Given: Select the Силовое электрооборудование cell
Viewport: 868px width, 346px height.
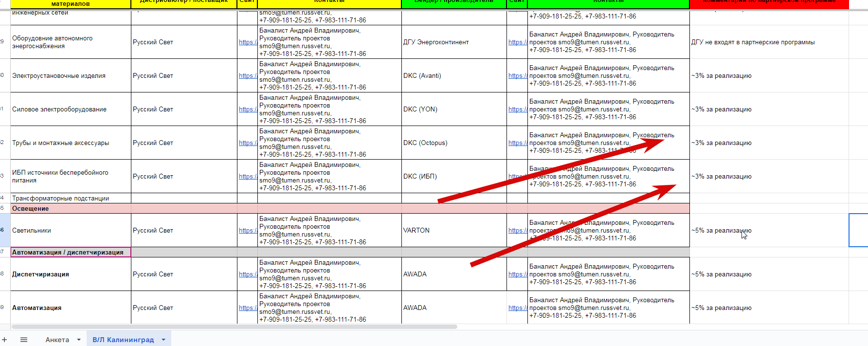Looking at the screenshot, I should (x=71, y=109).
